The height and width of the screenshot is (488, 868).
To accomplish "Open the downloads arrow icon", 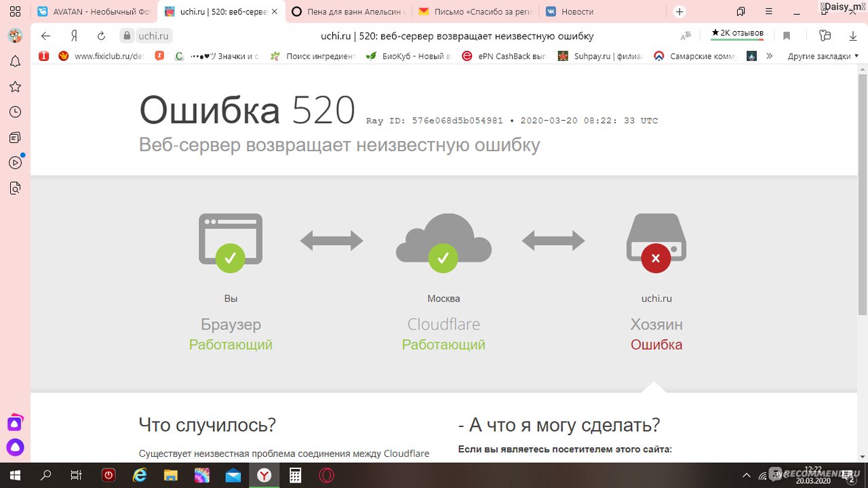I will (852, 36).
